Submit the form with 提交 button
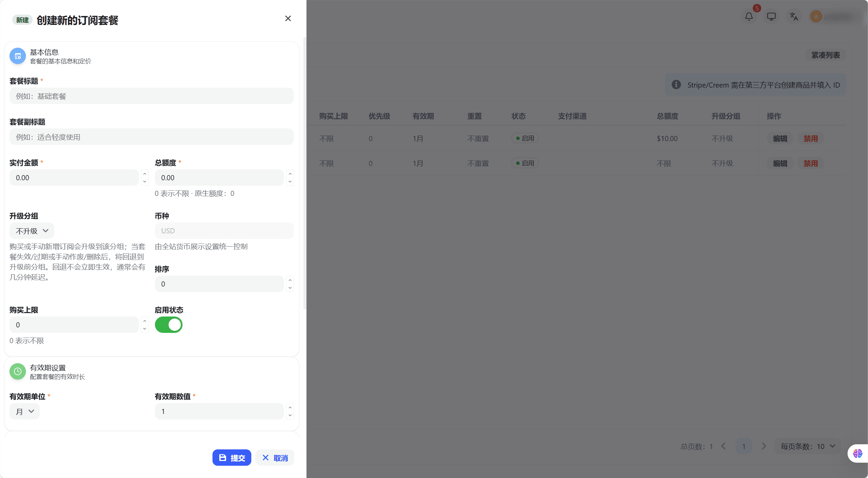Viewport: 868px width, 478px height. click(232, 458)
